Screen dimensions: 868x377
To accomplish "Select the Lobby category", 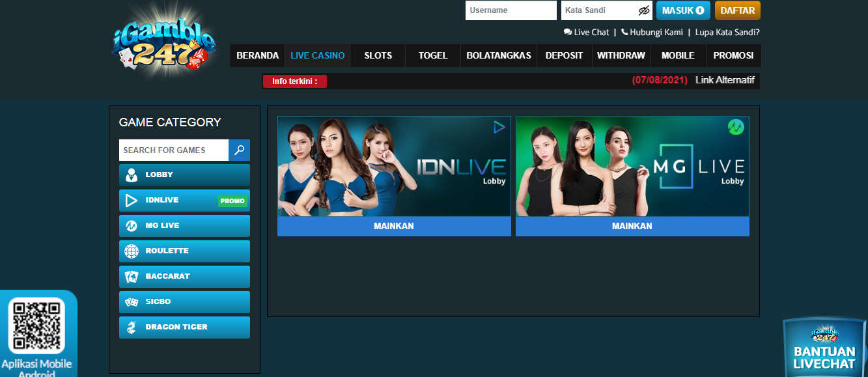I will click(x=184, y=175).
